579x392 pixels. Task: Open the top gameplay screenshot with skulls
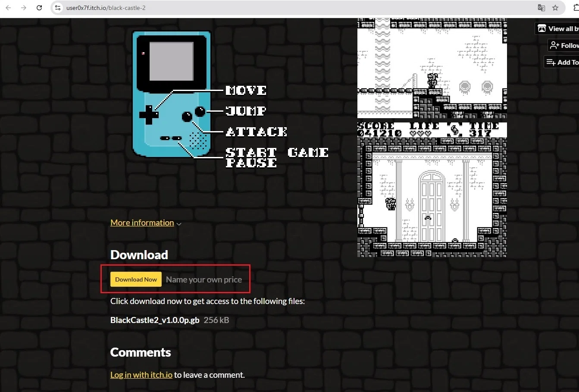(432, 68)
